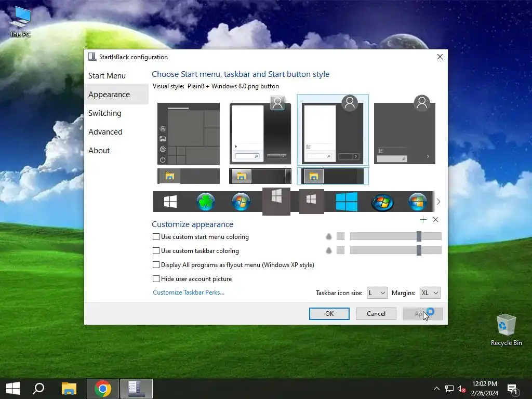The height and width of the screenshot is (399, 532).
Task: Close StartIsBack configuration window
Action: point(440,57)
